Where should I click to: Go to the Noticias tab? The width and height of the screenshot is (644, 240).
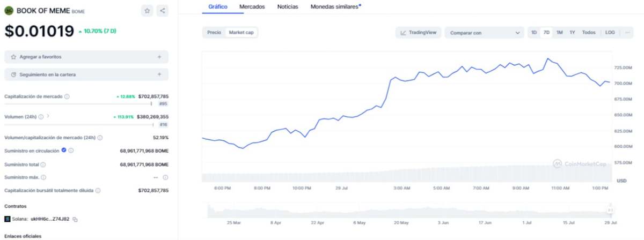[288, 6]
